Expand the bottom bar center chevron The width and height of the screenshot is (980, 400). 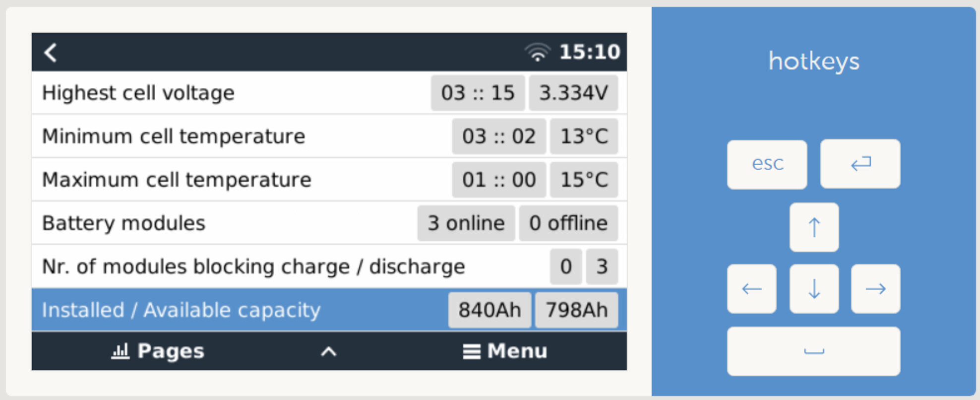(328, 352)
